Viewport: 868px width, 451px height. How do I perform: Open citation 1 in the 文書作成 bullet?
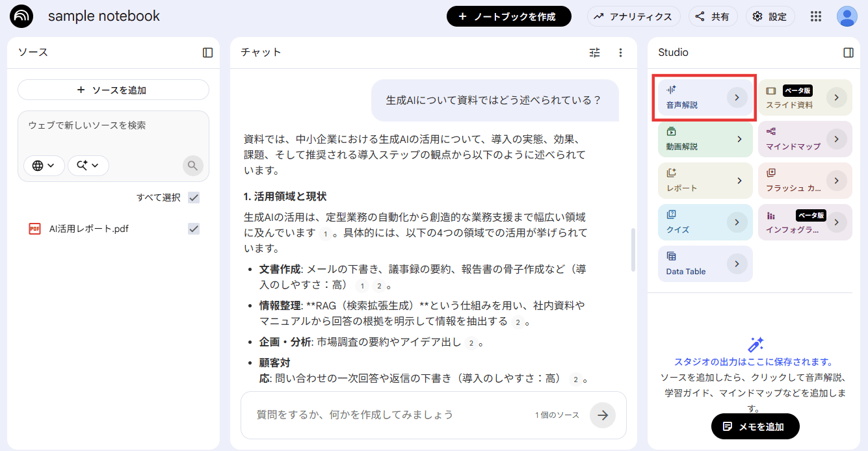pos(362,286)
